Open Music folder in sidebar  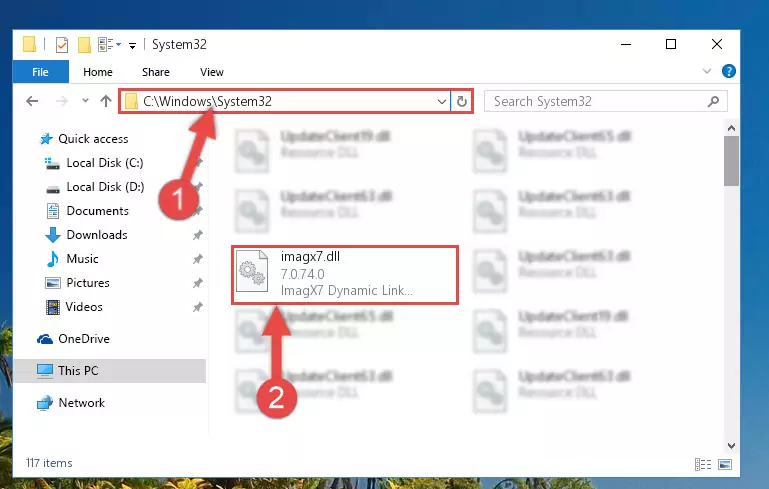pyautogui.click(x=82, y=259)
